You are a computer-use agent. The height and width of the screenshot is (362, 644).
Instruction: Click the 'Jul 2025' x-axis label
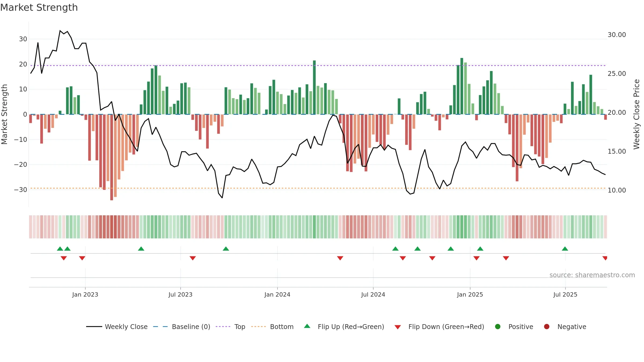click(x=565, y=295)
